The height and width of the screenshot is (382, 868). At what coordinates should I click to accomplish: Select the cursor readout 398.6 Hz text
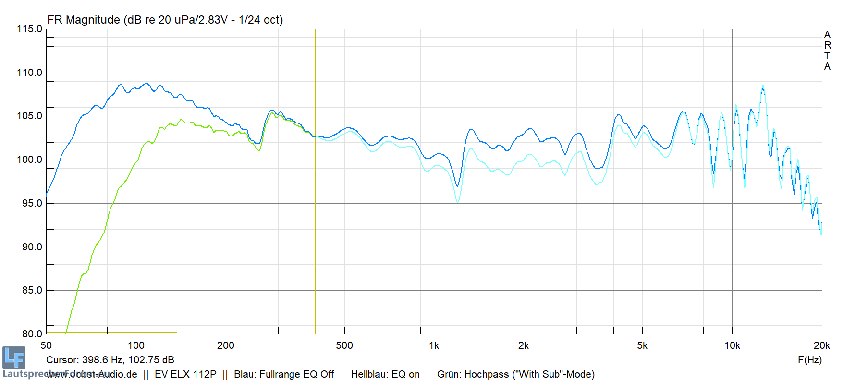click(x=110, y=360)
